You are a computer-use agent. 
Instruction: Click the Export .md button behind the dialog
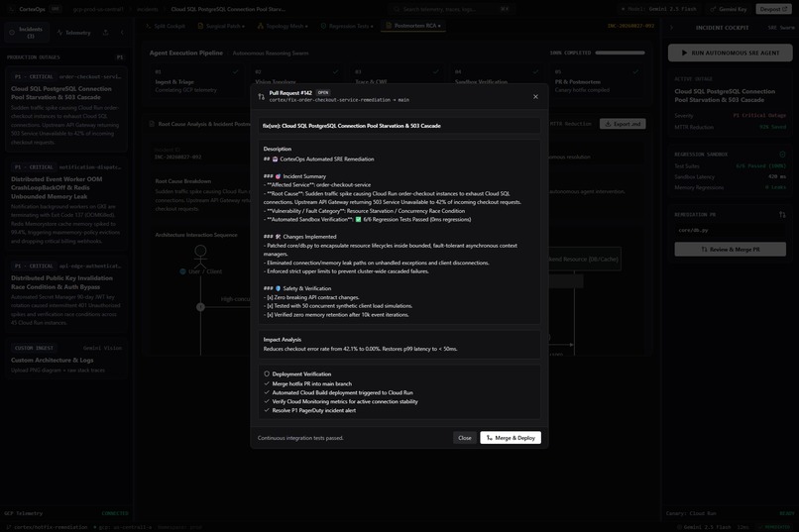[623, 124]
